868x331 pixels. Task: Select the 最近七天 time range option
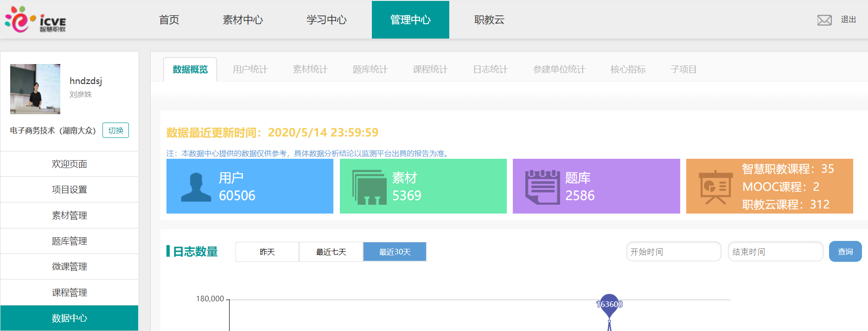331,252
